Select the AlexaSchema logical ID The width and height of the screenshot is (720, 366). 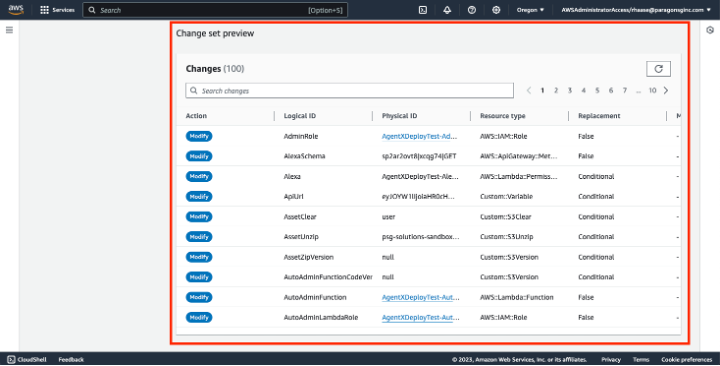click(x=304, y=156)
